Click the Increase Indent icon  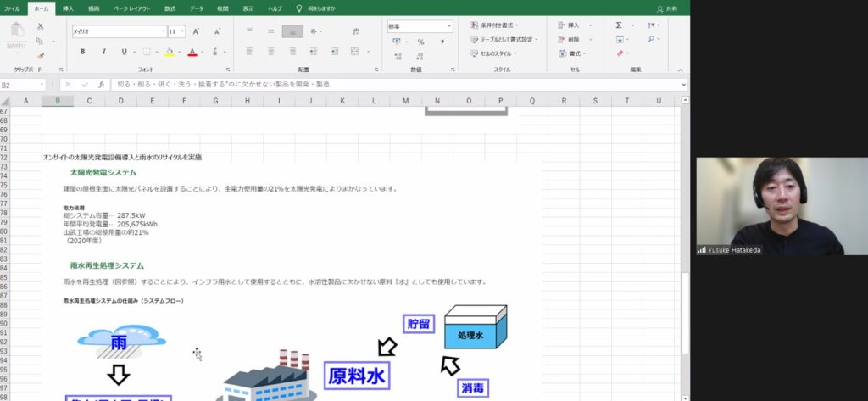pyautogui.click(x=334, y=52)
